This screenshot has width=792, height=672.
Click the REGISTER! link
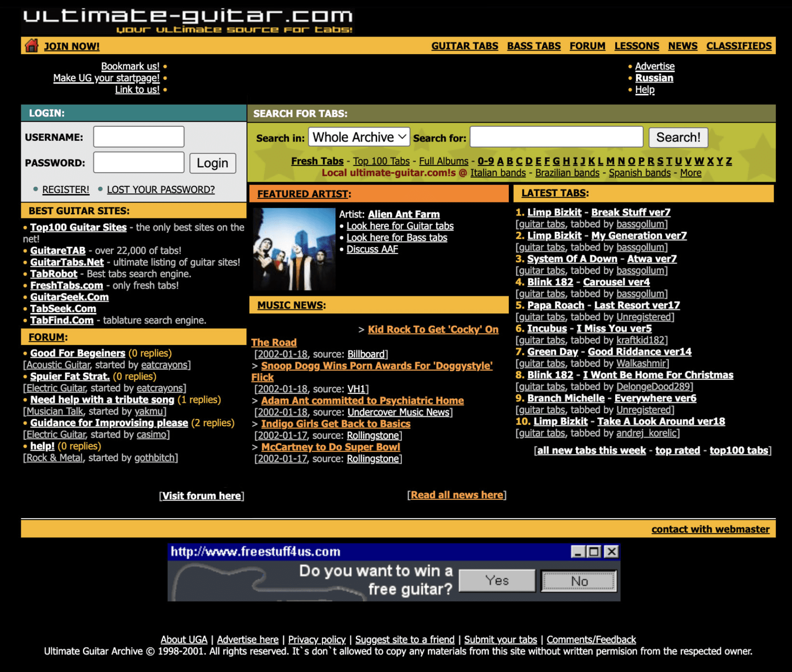pos(66,189)
